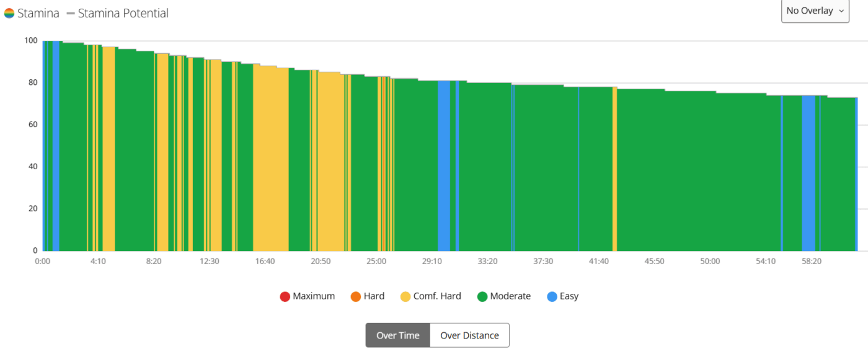Screen dimensions: 868x349
Task: Click the 20 value on y-axis
Action: click(x=33, y=208)
